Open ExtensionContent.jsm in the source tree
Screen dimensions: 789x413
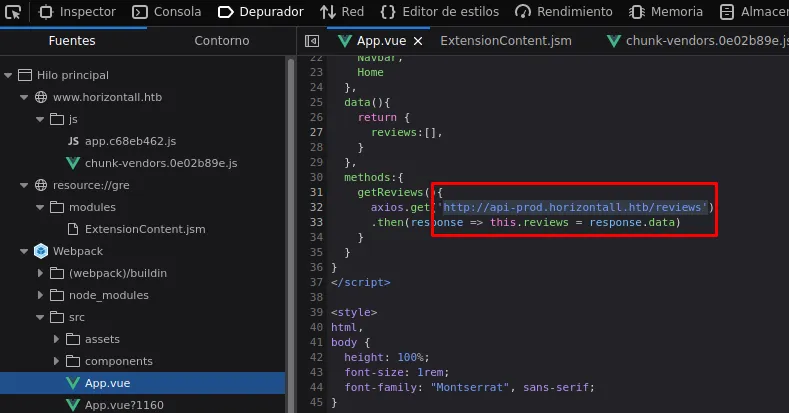(145, 229)
